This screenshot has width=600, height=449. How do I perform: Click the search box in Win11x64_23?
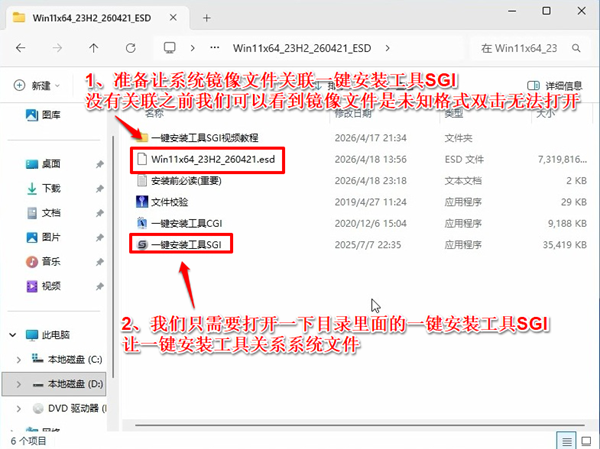[529, 48]
